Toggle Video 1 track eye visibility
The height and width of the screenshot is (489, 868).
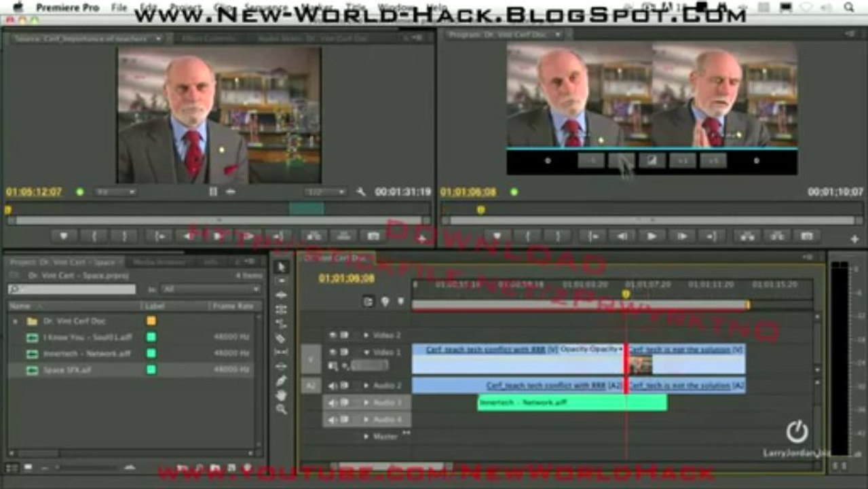(x=333, y=352)
